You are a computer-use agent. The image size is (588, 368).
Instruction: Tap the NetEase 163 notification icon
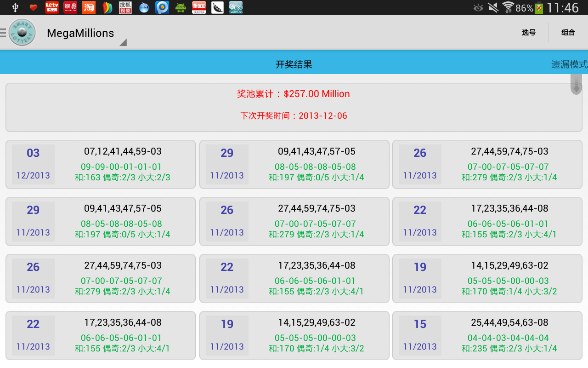pyautogui.click(x=70, y=7)
